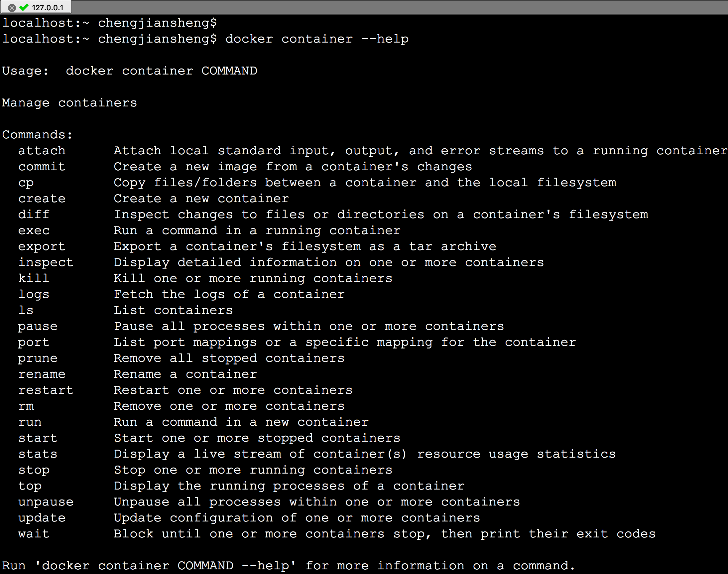Click the 'attach' command name
This screenshot has width=728, height=574.
pos(42,151)
